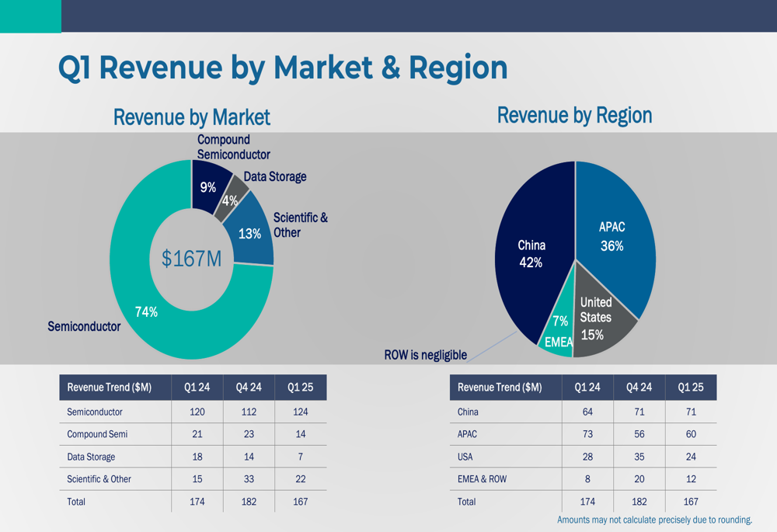The image size is (777, 532).
Task: Click the EMEA & ROW row label
Action: [x=483, y=479]
